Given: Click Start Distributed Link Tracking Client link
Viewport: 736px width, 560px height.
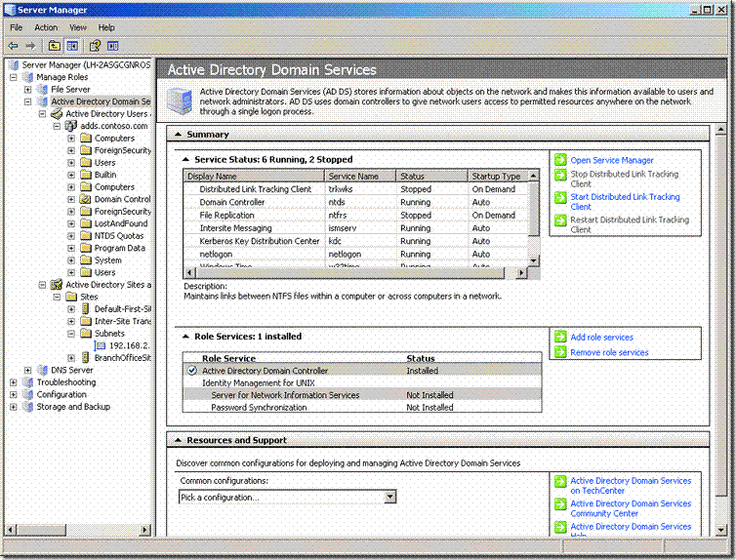Looking at the screenshot, I should coord(625,202).
